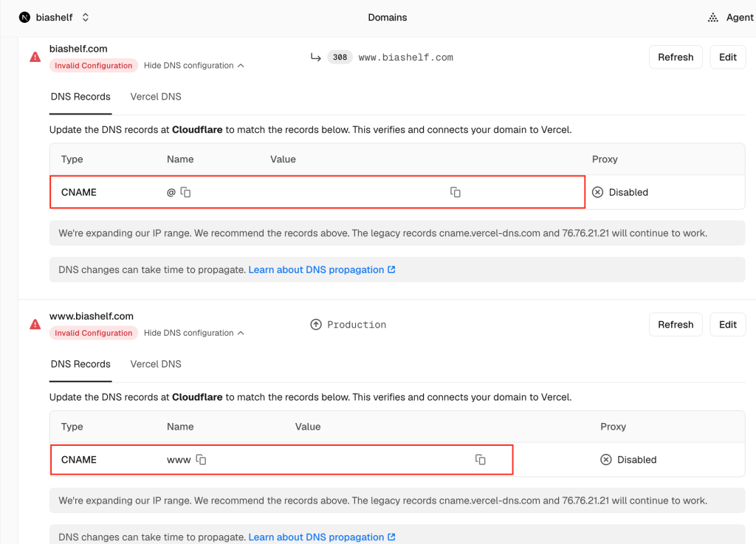Click CNAME type in the @ record row
The height and width of the screenshot is (544, 756).
(x=78, y=192)
